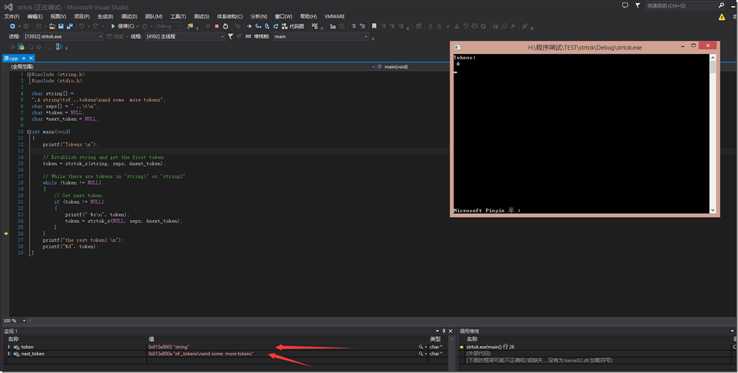
Task: Open the main(void) member dropdown
Action: tap(412, 67)
